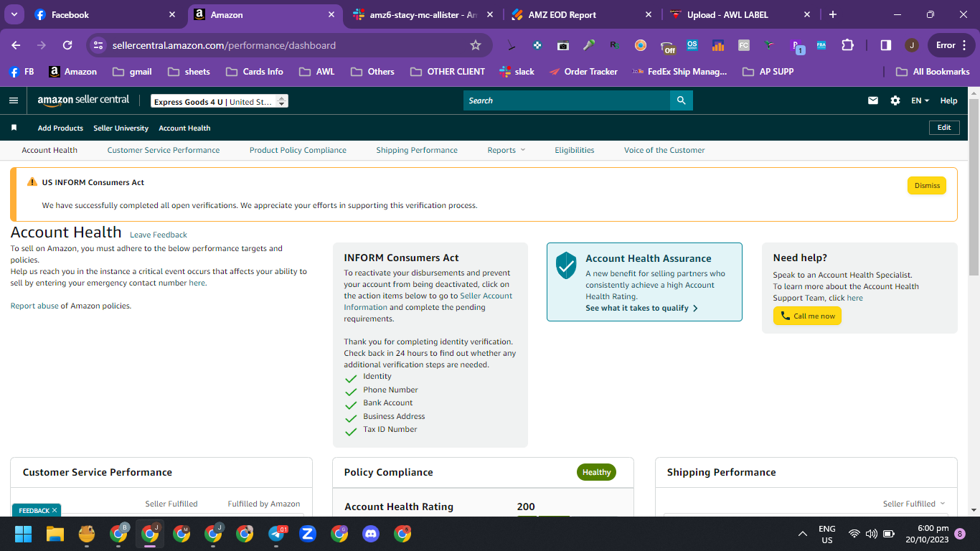Image resolution: width=980 pixels, height=551 pixels.
Task: Click the Seller Central search field
Action: coord(567,100)
